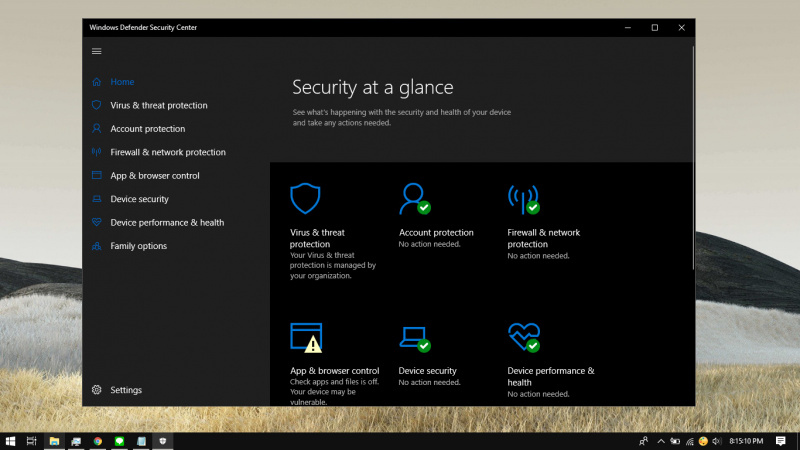Open Device performance & health heart tile icon
The image size is (800, 450).
tap(524, 338)
